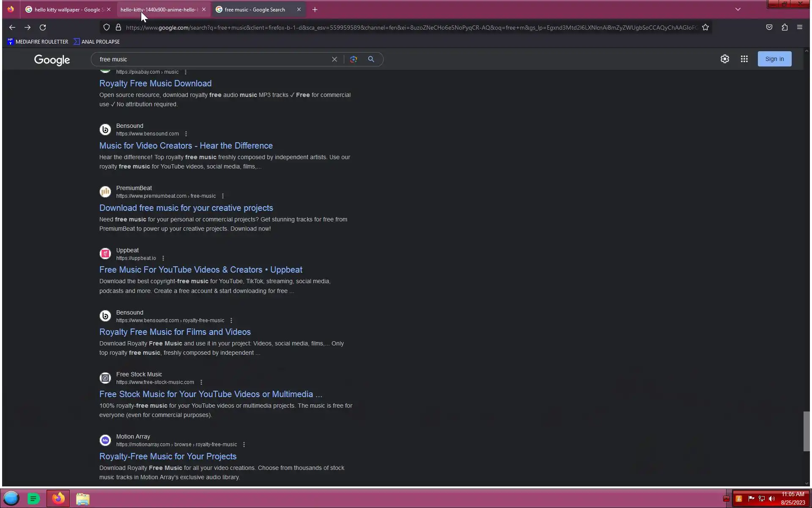
Task: Open the Google apps grid
Action: pos(744,59)
